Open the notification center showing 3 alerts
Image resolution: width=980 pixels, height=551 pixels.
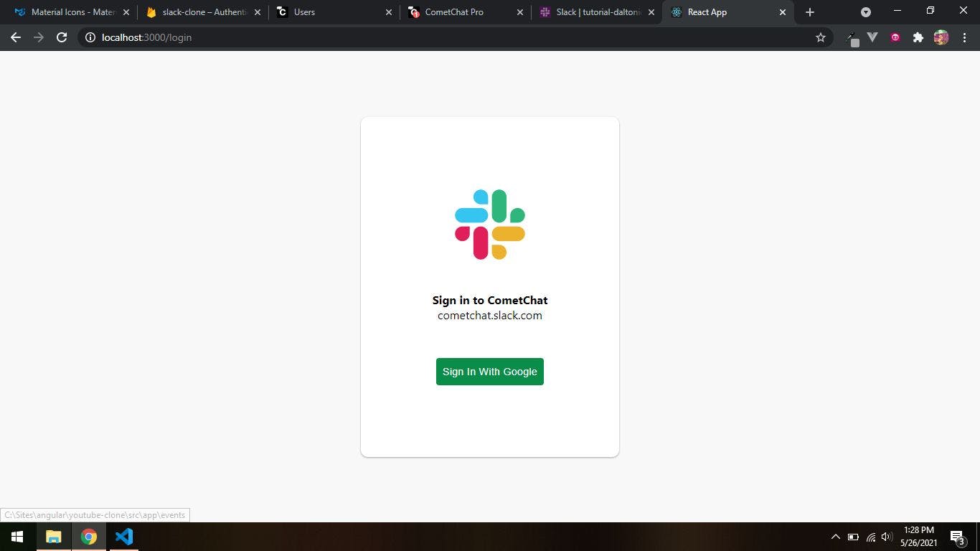[x=957, y=537]
